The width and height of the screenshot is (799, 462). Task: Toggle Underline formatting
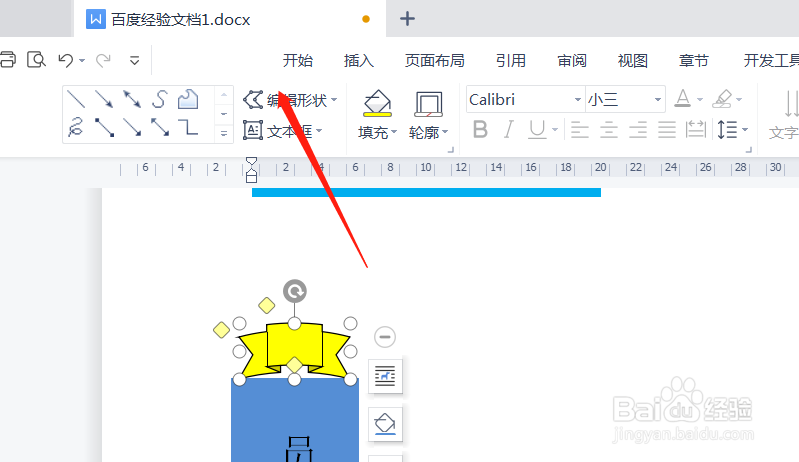pos(537,129)
